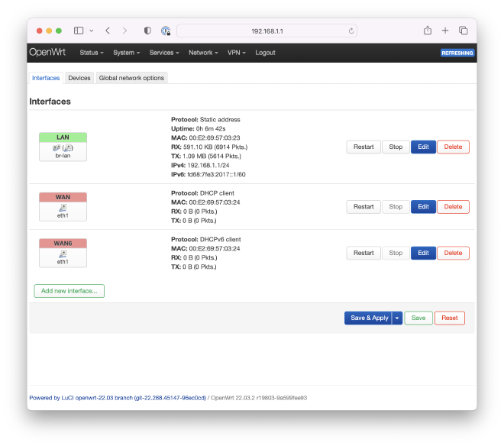Click the green Save button
504x446 pixels.
click(418, 318)
